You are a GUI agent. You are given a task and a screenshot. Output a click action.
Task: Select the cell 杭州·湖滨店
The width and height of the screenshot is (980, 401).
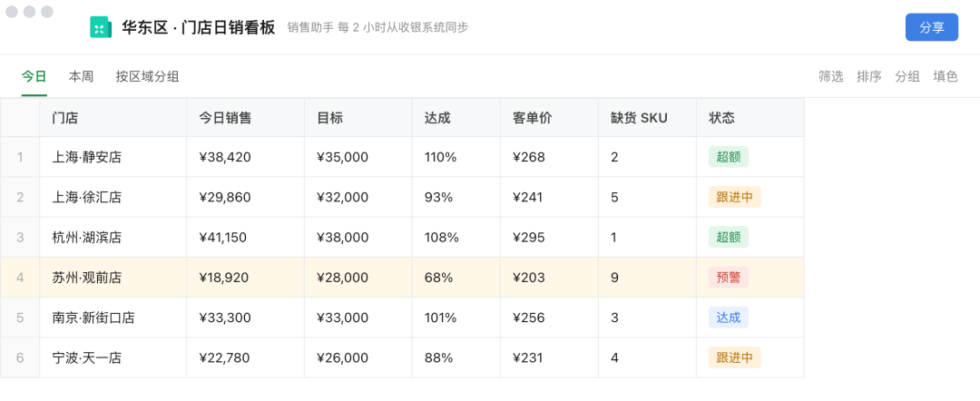113,238
